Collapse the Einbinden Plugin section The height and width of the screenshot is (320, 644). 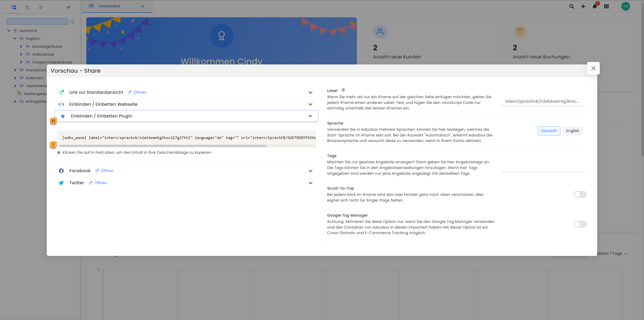[311, 116]
